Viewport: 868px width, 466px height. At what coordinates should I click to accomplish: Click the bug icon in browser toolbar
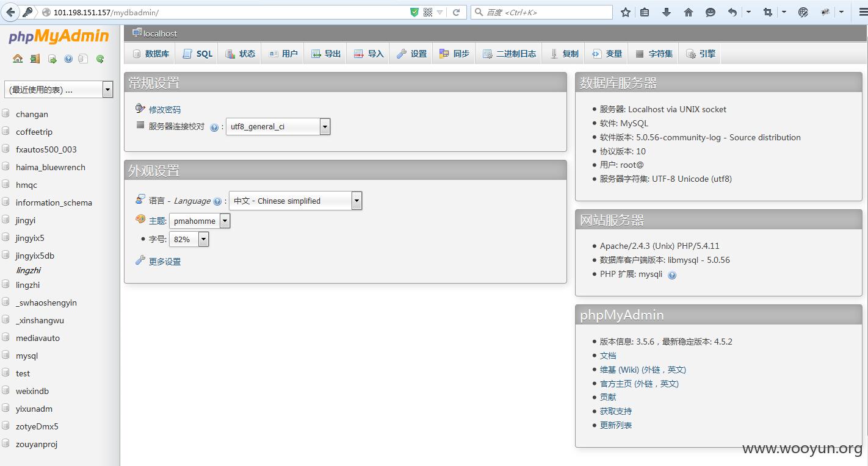(x=825, y=12)
